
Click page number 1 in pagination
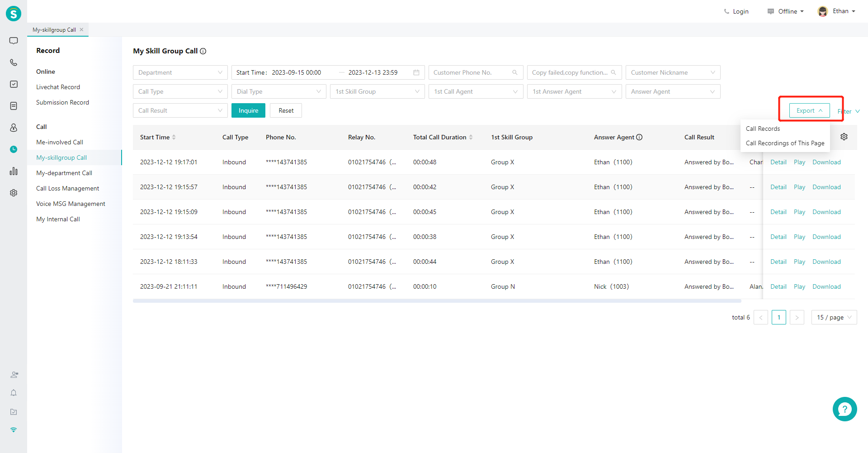click(778, 317)
